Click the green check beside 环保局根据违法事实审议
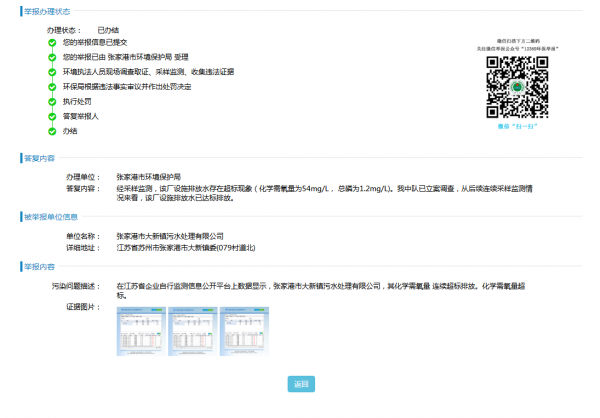Screen dimensions: 600x418 pos(52,87)
